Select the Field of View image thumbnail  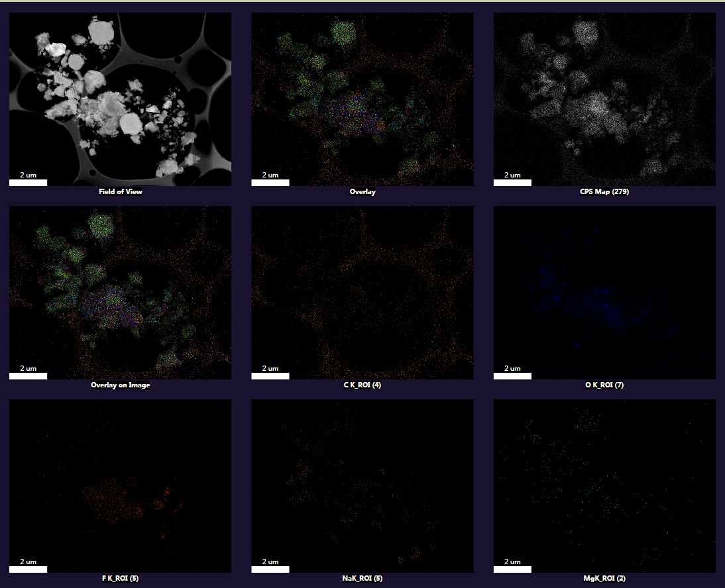pyautogui.click(x=120, y=99)
